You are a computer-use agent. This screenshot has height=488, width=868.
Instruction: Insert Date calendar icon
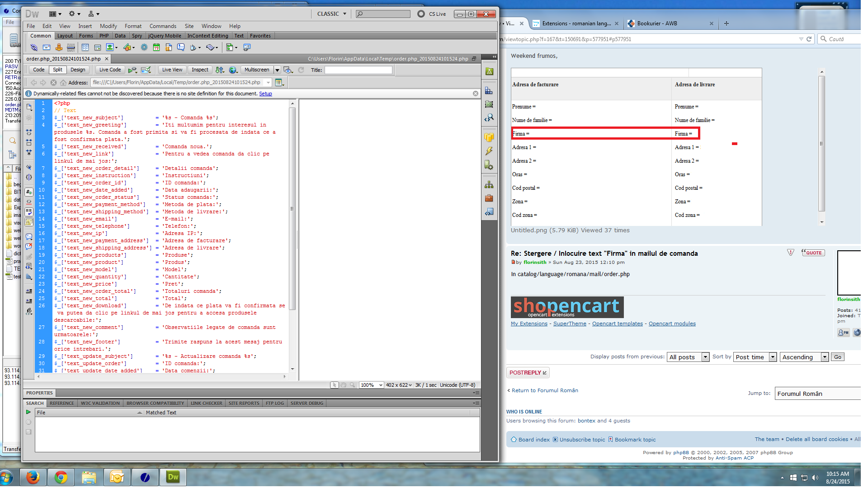click(x=156, y=47)
